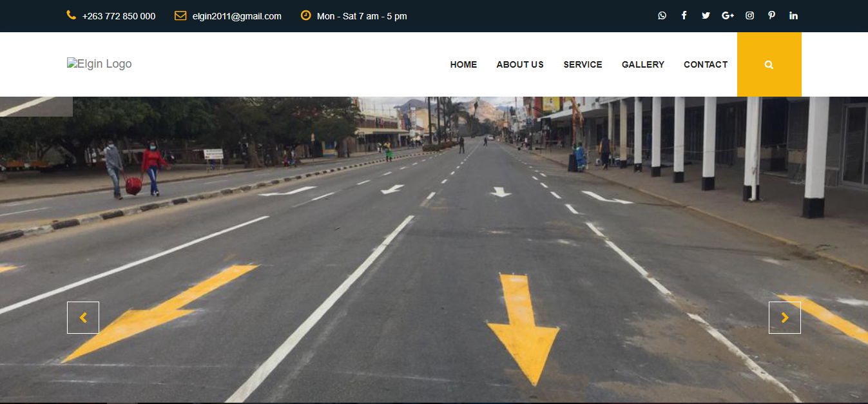The width and height of the screenshot is (868, 404).
Task: Click the hours text Mon - Sat 7 am - 5 pm
Action: [x=362, y=16]
